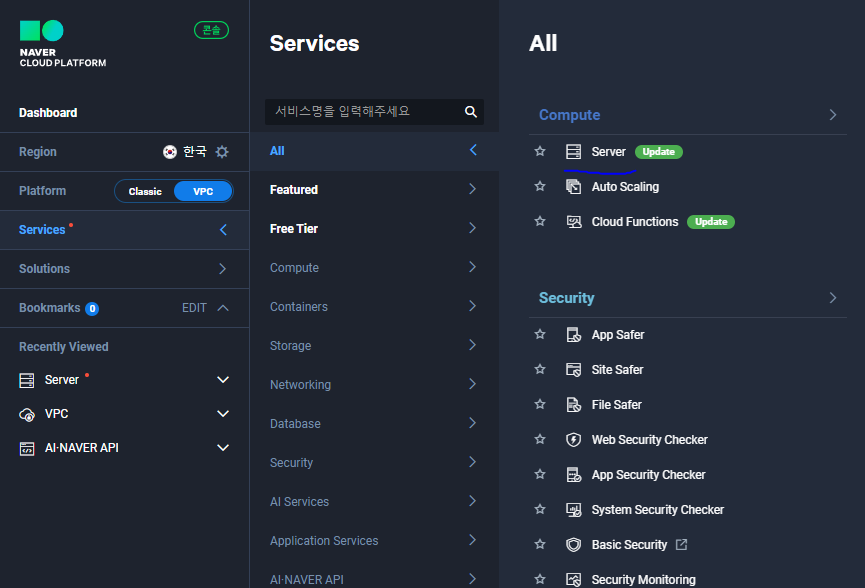Click the System Security Checker icon
865x588 pixels.
pyautogui.click(x=574, y=510)
